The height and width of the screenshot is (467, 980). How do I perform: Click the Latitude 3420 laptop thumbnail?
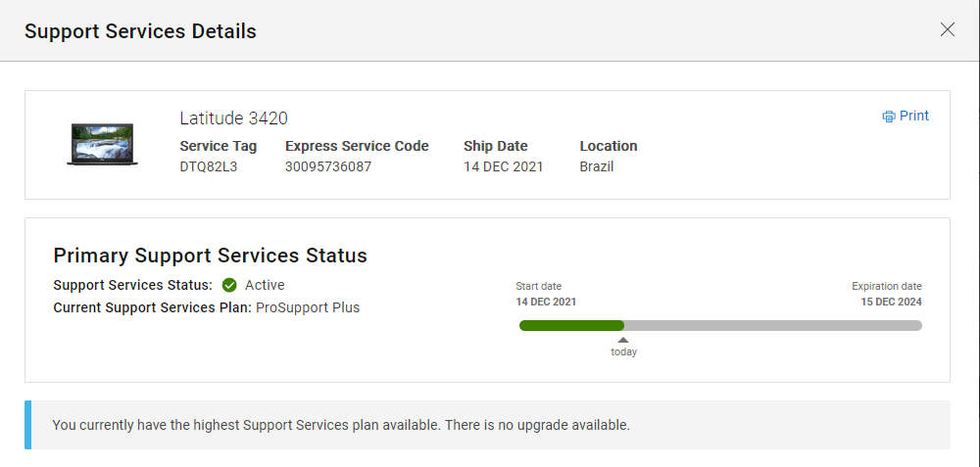[x=103, y=144]
